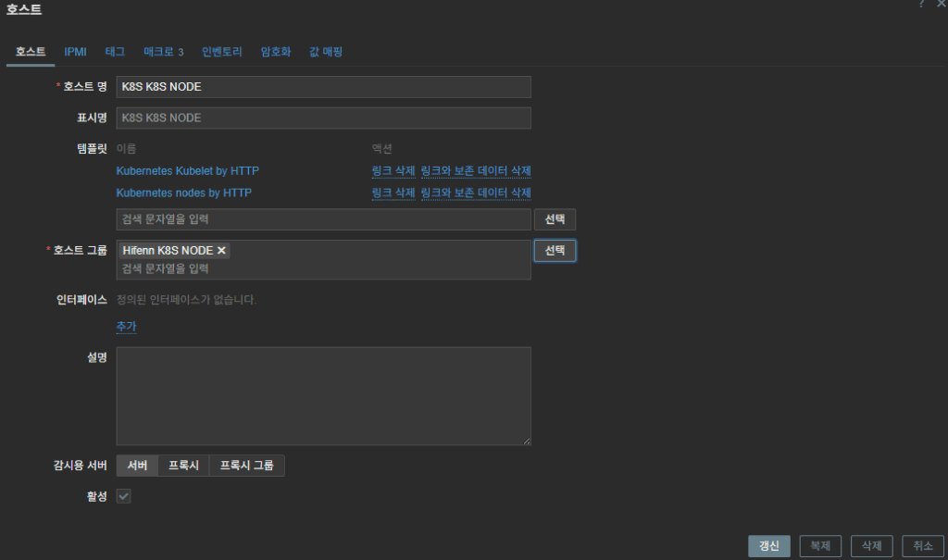948x560 pixels.
Task: Choose the 프록시 그룹 monitoring option
Action: (246, 466)
